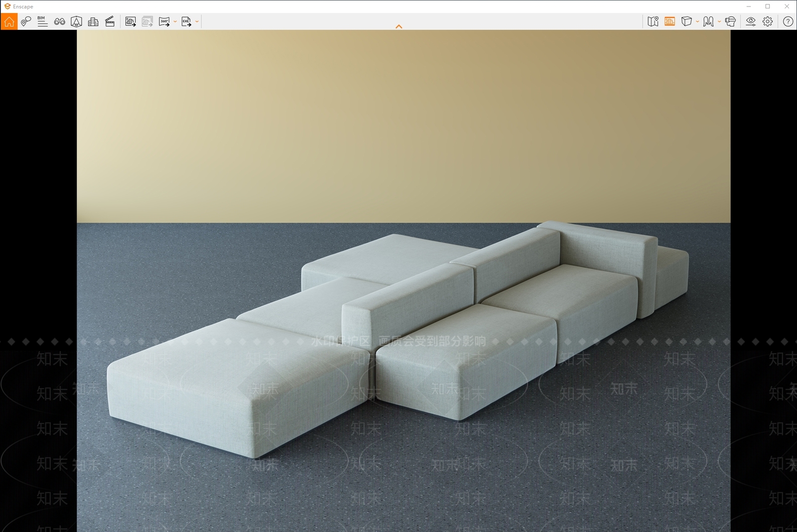
Task: Click the EXE standalone export icon
Action: click(186, 21)
